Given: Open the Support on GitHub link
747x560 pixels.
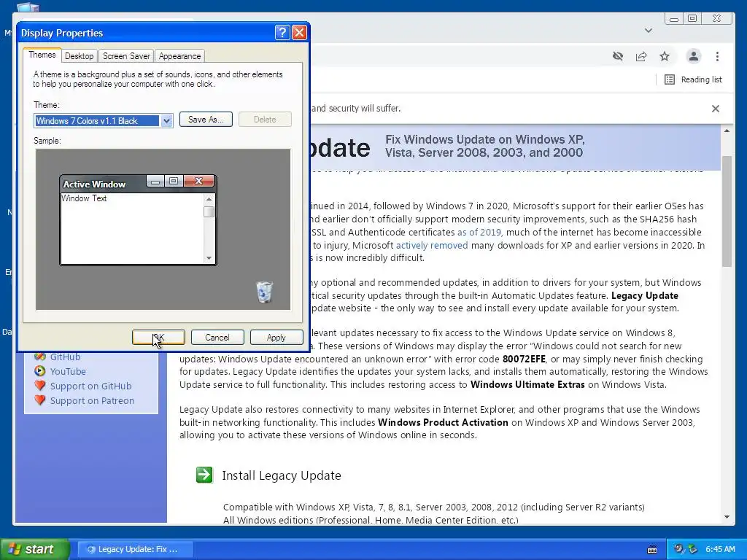Looking at the screenshot, I should [x=91, y=386].
